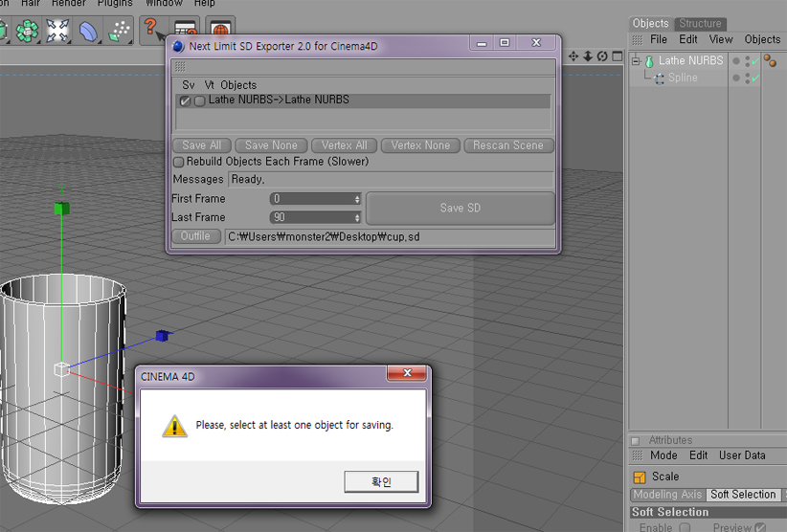Viewport: 787px width, 532px height.
Task: Click the First Frame spinner arrows
Action: pyautogui.click(x=357, y=199)
